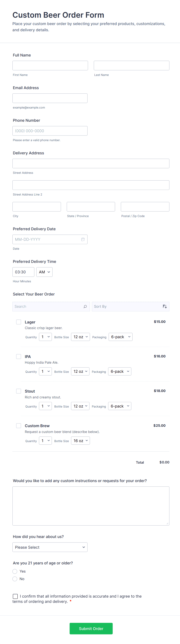Image resolution: width=180 pixels, height=644 pixels.
Task: Select the IPA product checkbox
Action: pyautogui.click(x=19, y=356)
